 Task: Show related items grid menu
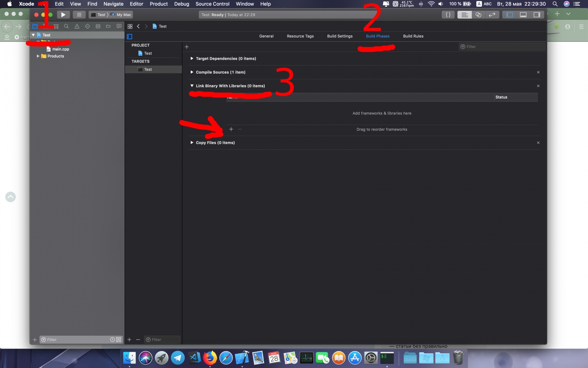click(130, 26)
